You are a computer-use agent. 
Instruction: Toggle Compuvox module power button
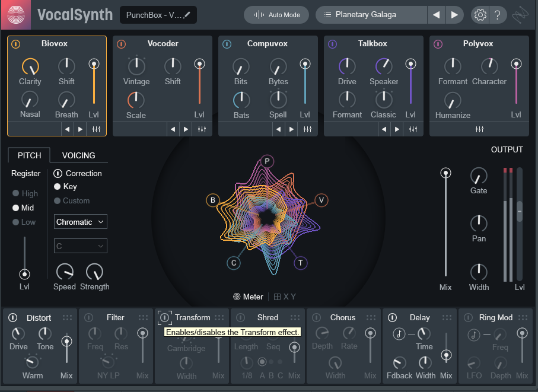[x=227, y=44]
